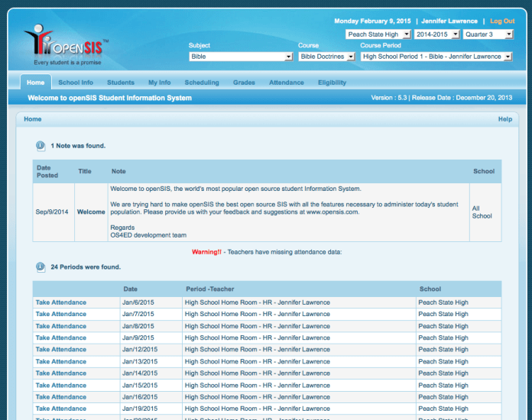The height and width of the screenshot is (420, 532).
Task: Click the 'School' header in notes table
Action: pyautogui.click(x=484, y=171)
